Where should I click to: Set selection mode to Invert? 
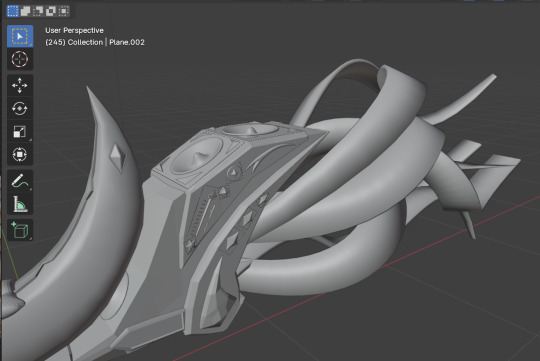[51, 11]
